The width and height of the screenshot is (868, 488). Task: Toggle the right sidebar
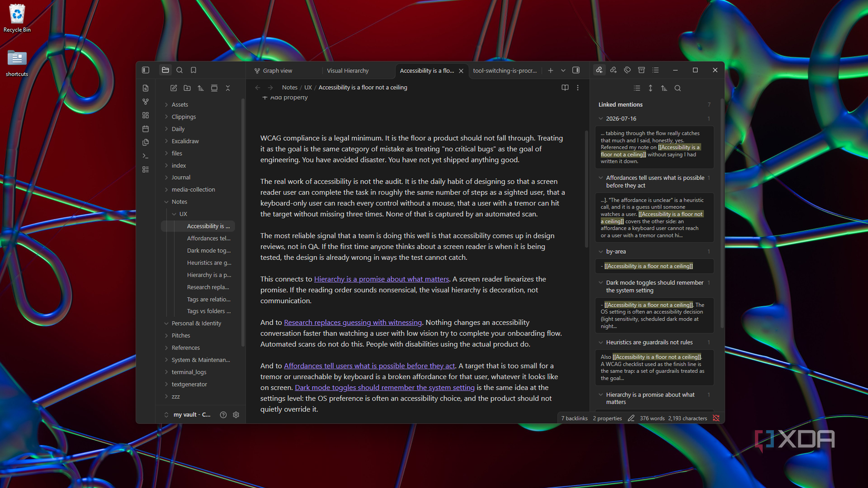(576, 70)
